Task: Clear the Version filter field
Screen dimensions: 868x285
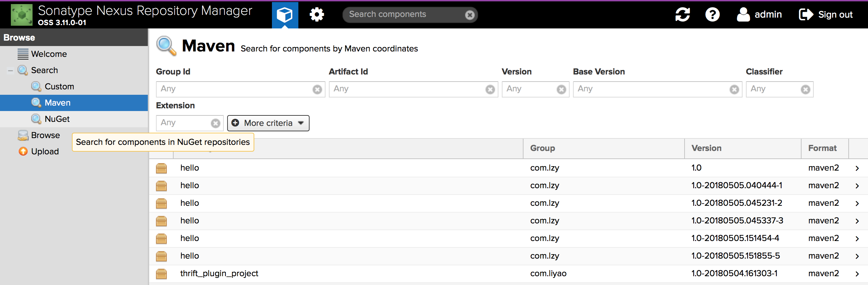Action: pyautogui.click(x=561, y=89)
